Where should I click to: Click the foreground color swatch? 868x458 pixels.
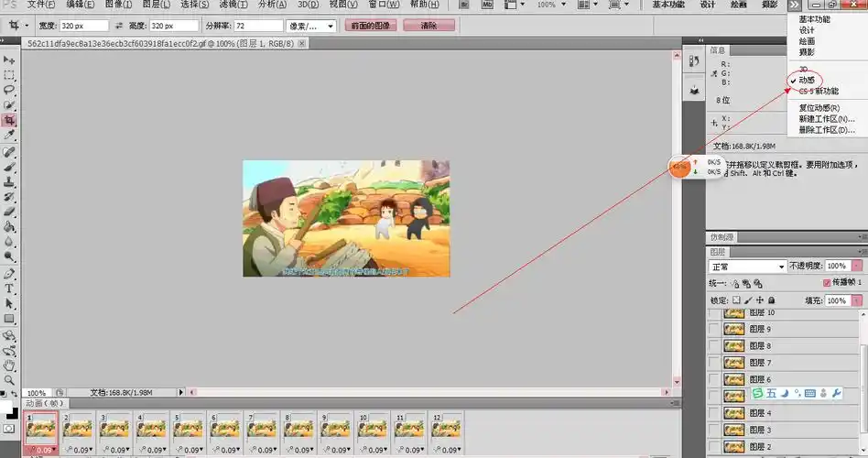tap(5, 406)
